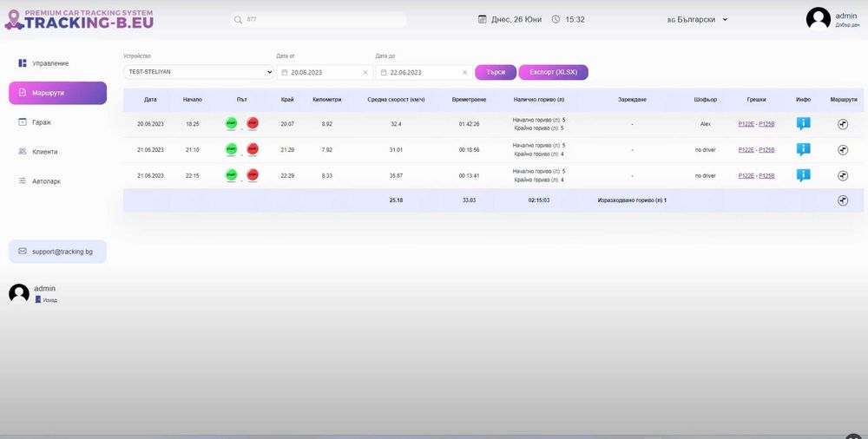Open the route map icon for the 18:25 trip
Image resolution: width=868 pixels, height=439 pixels.
843,125
